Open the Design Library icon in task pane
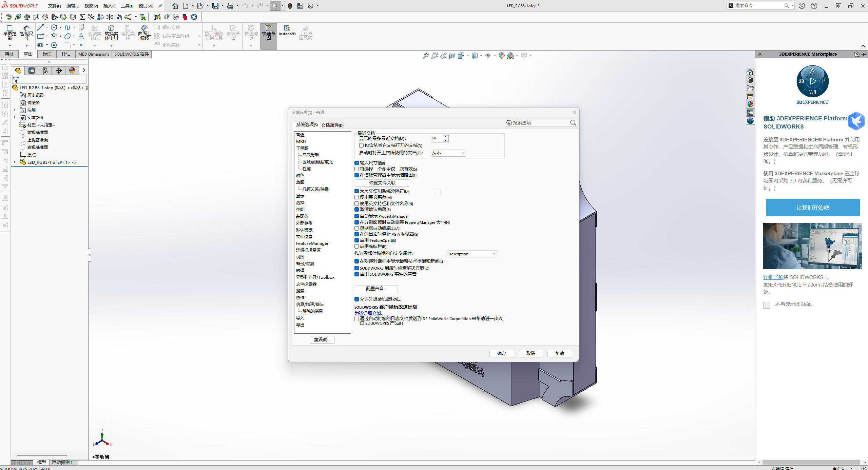 [x=750, y=80]
